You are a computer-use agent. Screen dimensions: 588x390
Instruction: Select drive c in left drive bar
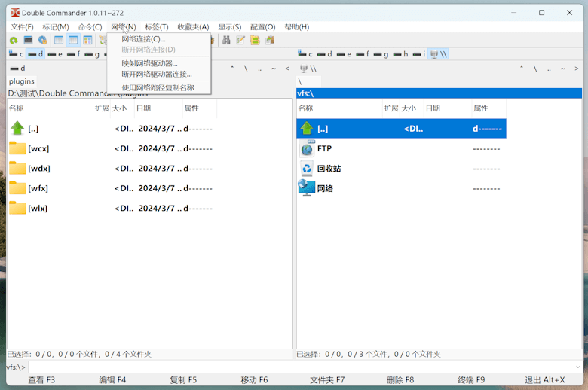[x=17, y=54]
